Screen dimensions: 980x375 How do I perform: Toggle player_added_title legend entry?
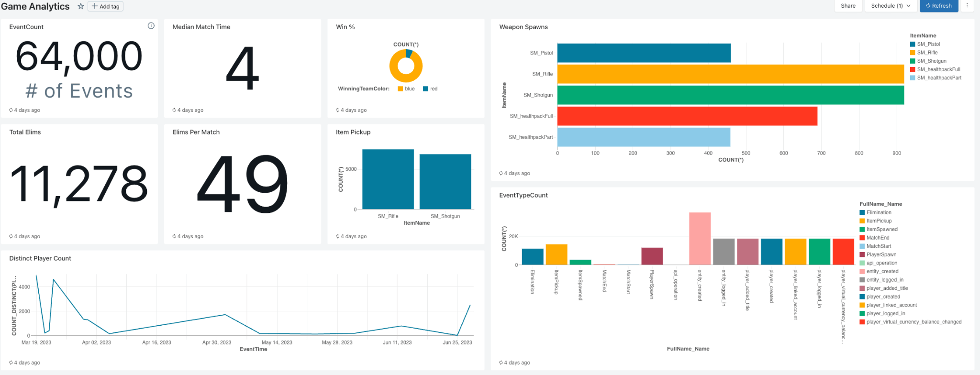(x=884, y=288)
